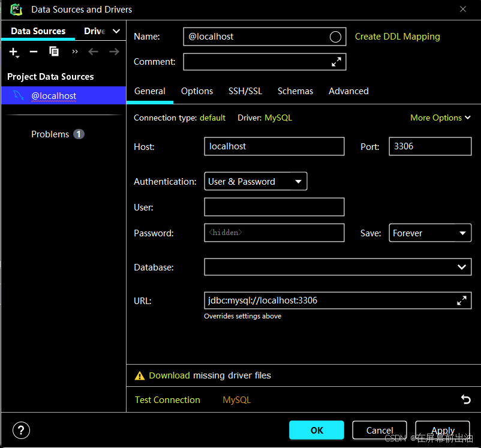
Task: Select the SSH/SSL tab
Action: pyautogui.click(x=245, y=91)
